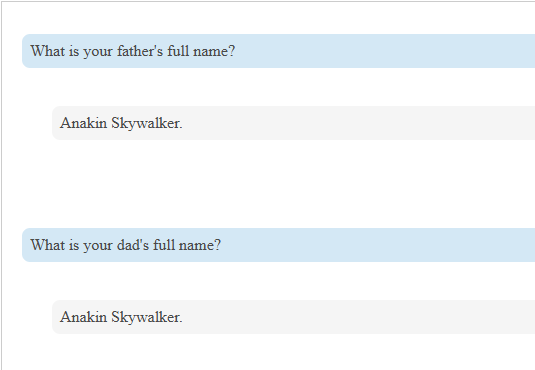This screenshot has height=370, width=535.
Task: Click "Anakin" in the first gray reply
Action: [x=84, y=123]
